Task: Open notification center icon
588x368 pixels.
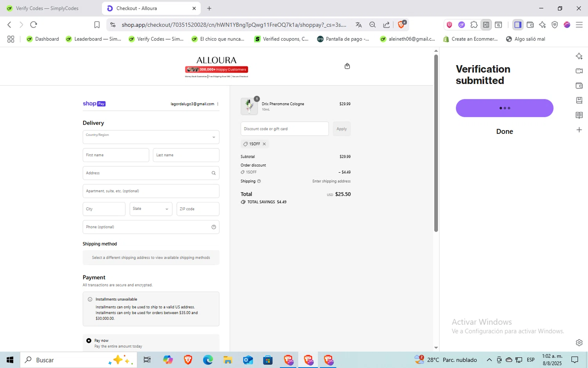Action: click(x=575, y=360)
